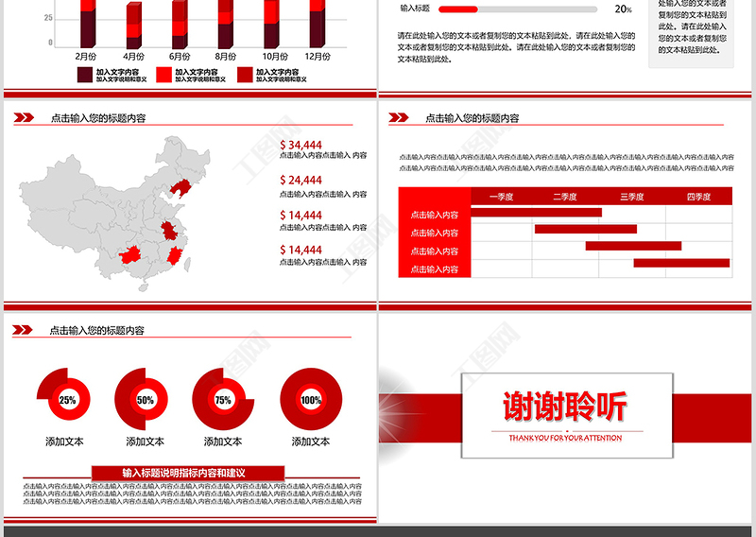Click THANK YOU FOR YOUR ATTENTION subtitle
The width and height of the screenshot is (756, 537).
pos(565,438)
